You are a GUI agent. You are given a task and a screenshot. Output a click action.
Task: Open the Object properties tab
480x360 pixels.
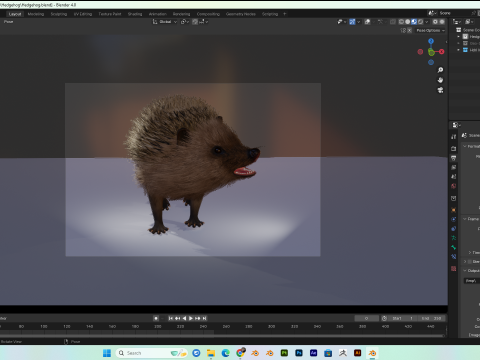point(454,198)
